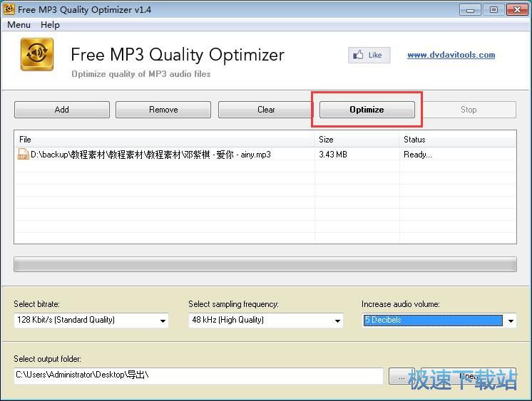Viewport: 532px width, 401px height.
Task: Click the MP3 file icon in list
Action: click(x=24, y=155)
